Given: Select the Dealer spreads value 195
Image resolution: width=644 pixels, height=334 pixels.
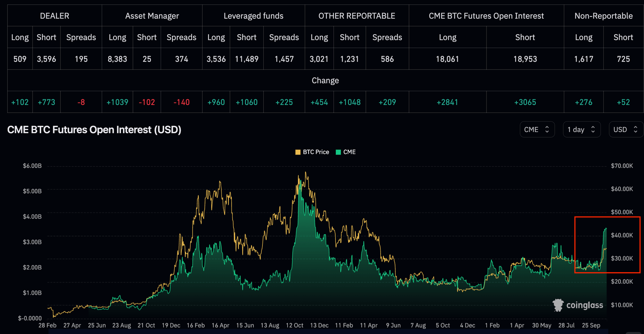Looking at the screenshot, I should [81, 59].
